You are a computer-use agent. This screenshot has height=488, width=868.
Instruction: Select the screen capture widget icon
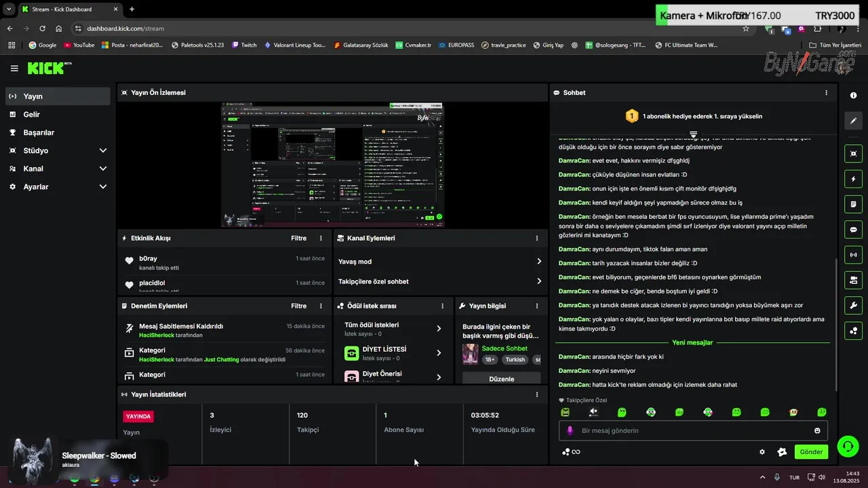853,154
